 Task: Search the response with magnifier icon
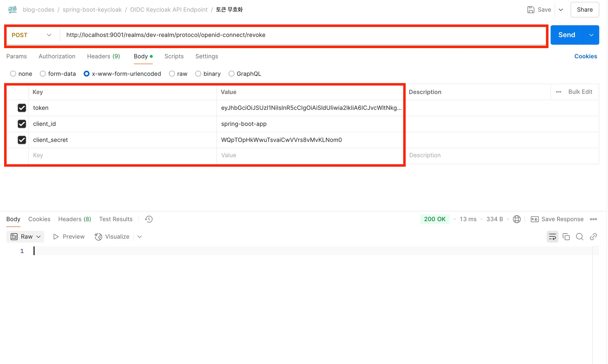(x=579, y=236)
